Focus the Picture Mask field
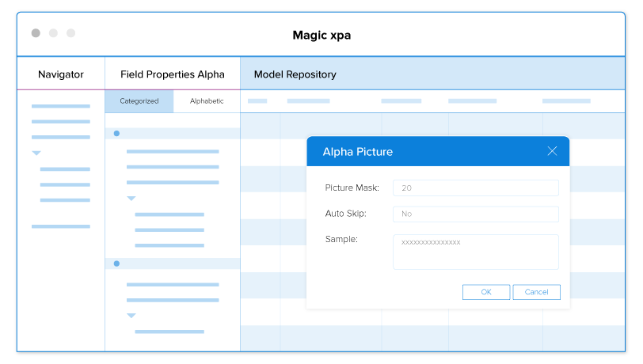The image size is (643, 364). tap(475, 188)
